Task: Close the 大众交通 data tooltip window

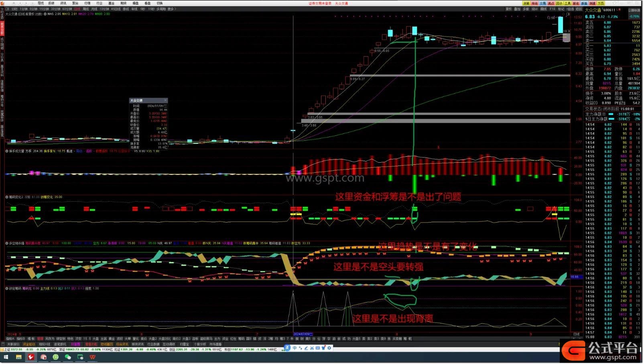Action: coord(165,100)
